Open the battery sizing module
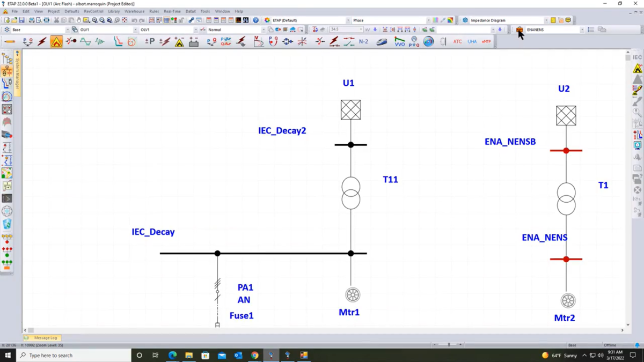 [194, 41]
